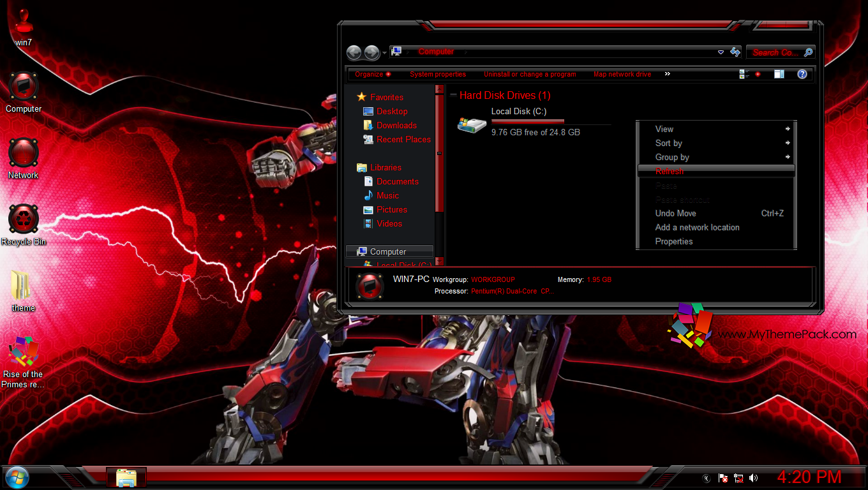The width and height of the screenshot is (868, 490).
Task: Choose Properties in context menu
Action: tap(716, 241)
